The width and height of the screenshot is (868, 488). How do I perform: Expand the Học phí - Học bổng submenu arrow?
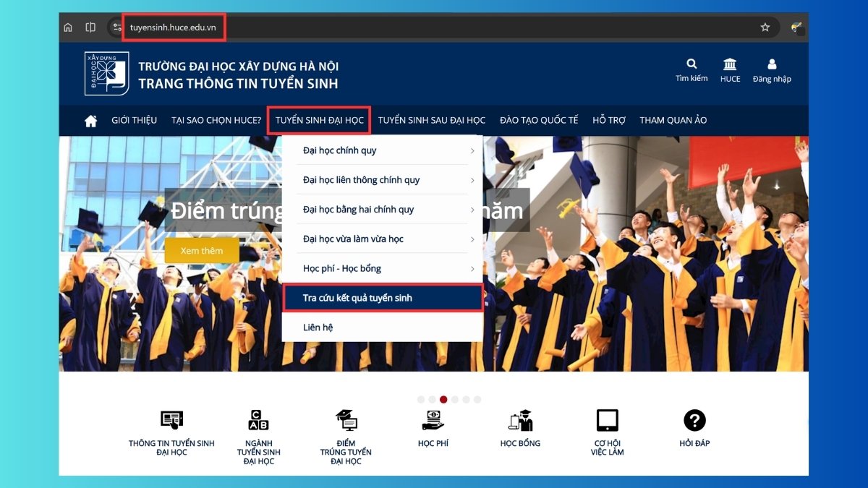pos(472,269)
